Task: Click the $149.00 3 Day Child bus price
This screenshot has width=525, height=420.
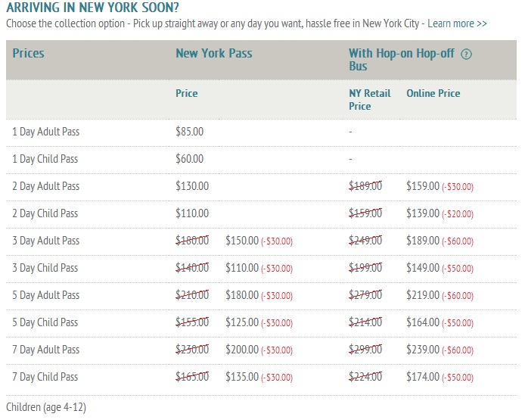Action: click(x=423, y=268)
